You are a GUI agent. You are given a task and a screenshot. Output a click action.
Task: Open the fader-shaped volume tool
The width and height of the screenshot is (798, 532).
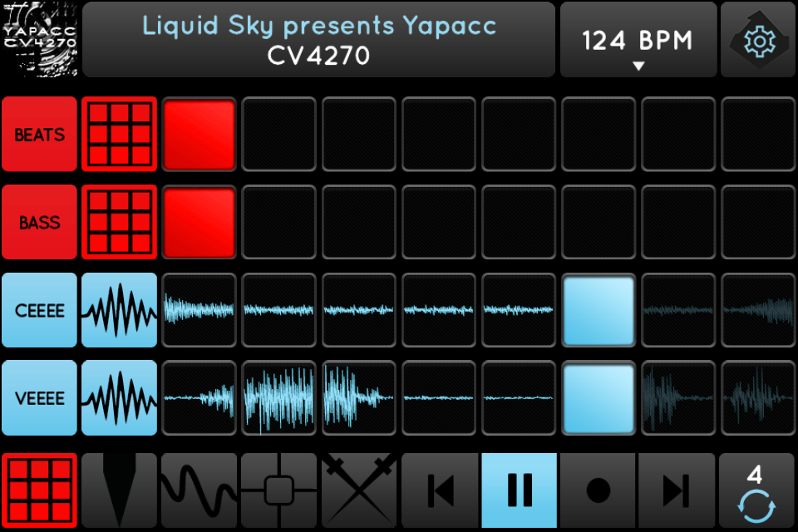[x=119, y=490]
